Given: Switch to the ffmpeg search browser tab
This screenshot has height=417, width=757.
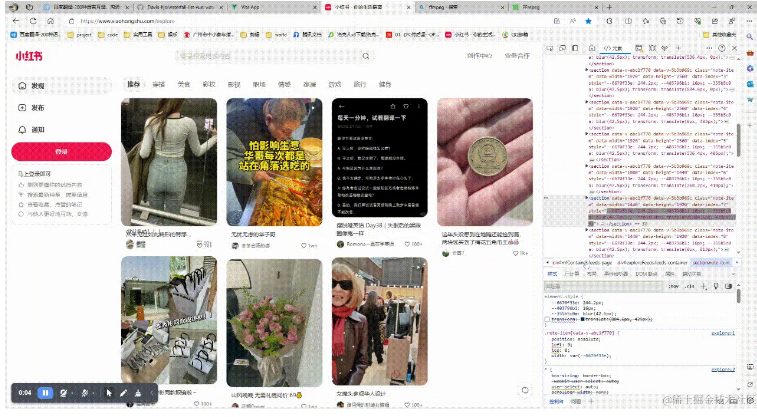Looking at the screenshot, I should point(461,7).
